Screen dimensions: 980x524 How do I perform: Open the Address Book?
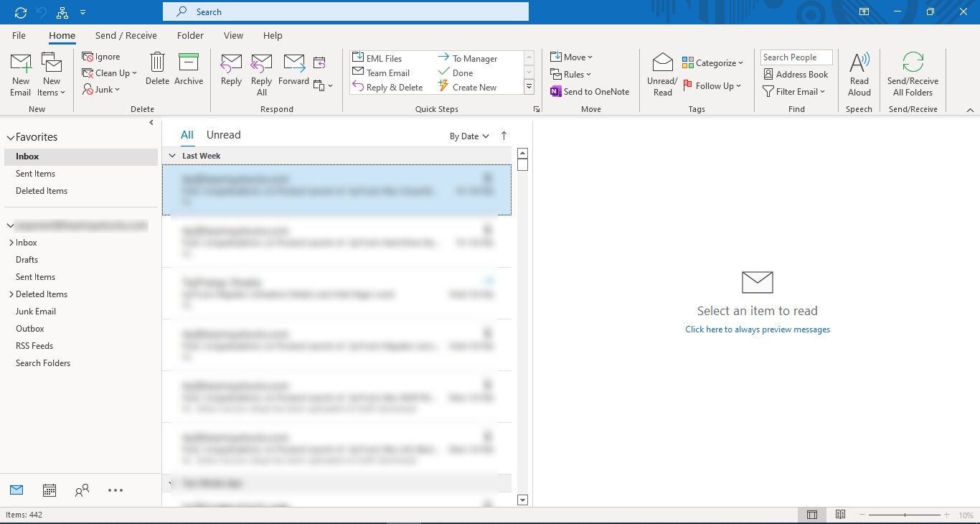[x=796, y=74]
